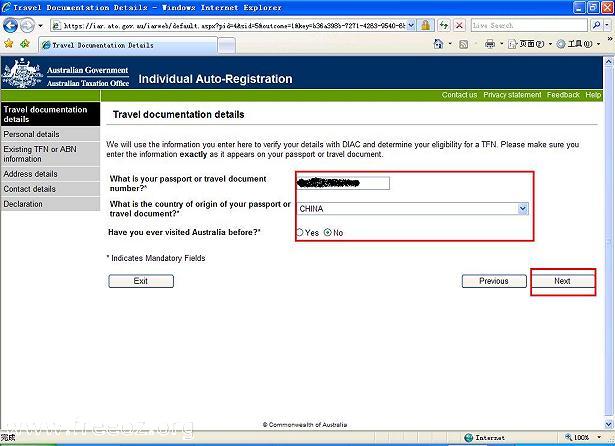Click the 100% zoom level control
The width and height of the screenshot is (615, 446).
[x=577, y=437]
